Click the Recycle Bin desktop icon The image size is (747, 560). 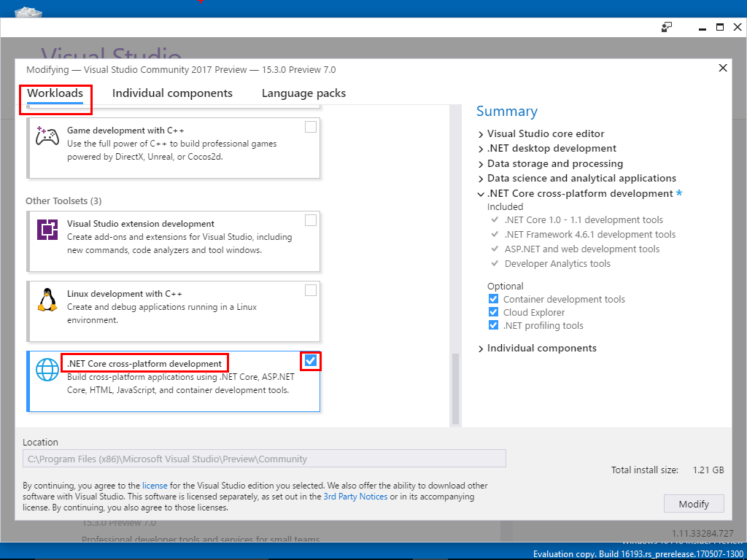[x=28, y=10]
